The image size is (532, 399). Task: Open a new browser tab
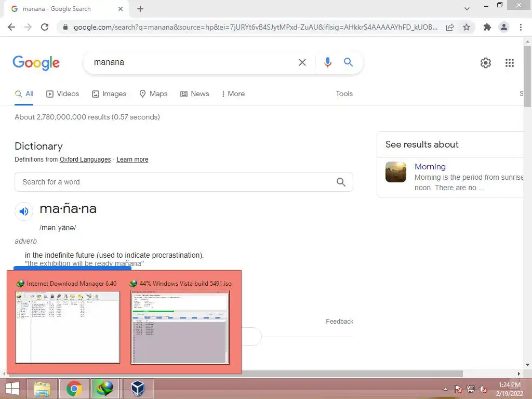140,9
